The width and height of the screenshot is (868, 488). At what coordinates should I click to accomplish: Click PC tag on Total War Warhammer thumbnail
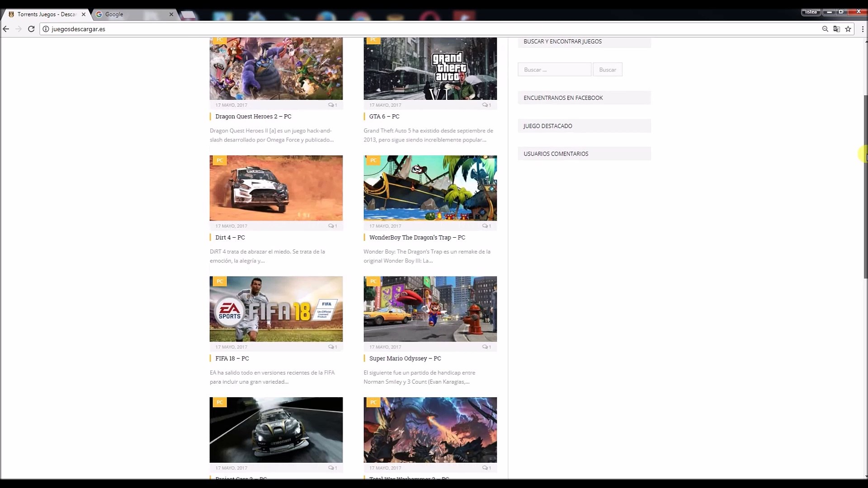[373, 403]
